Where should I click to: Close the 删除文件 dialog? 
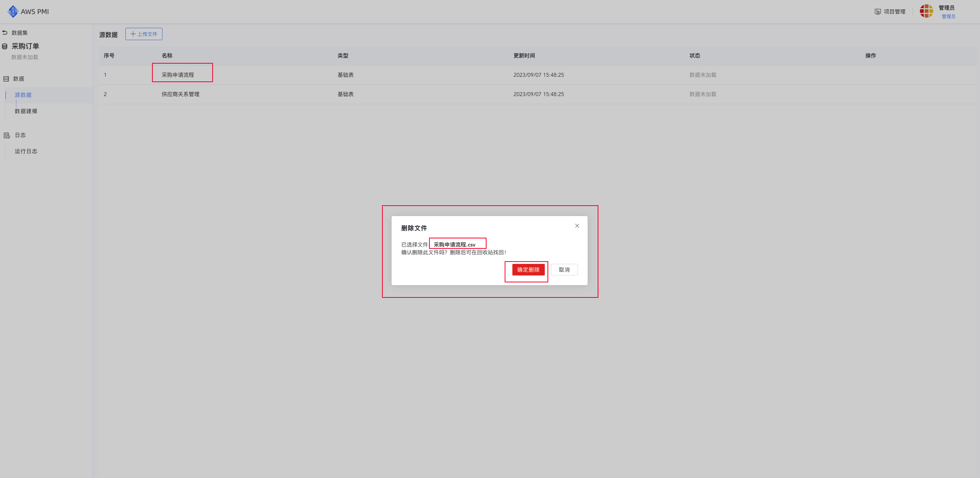pyautogui.click(x=577, y=226)
